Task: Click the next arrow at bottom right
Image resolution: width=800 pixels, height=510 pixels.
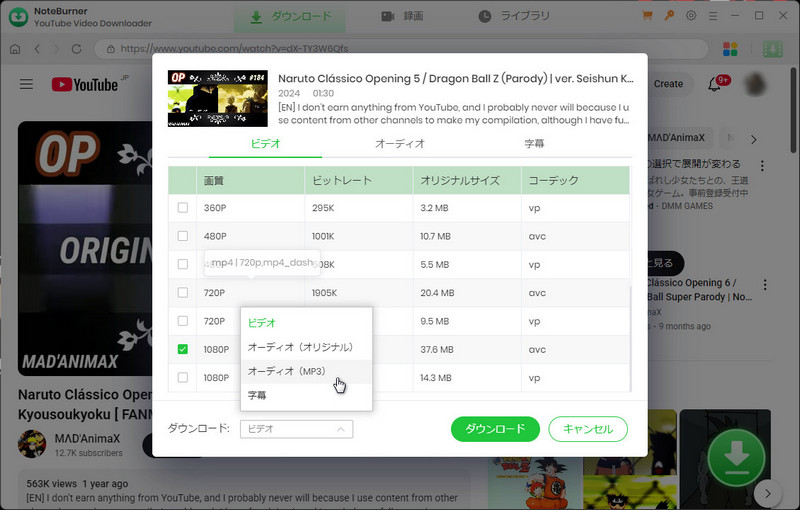Action: 768,493
